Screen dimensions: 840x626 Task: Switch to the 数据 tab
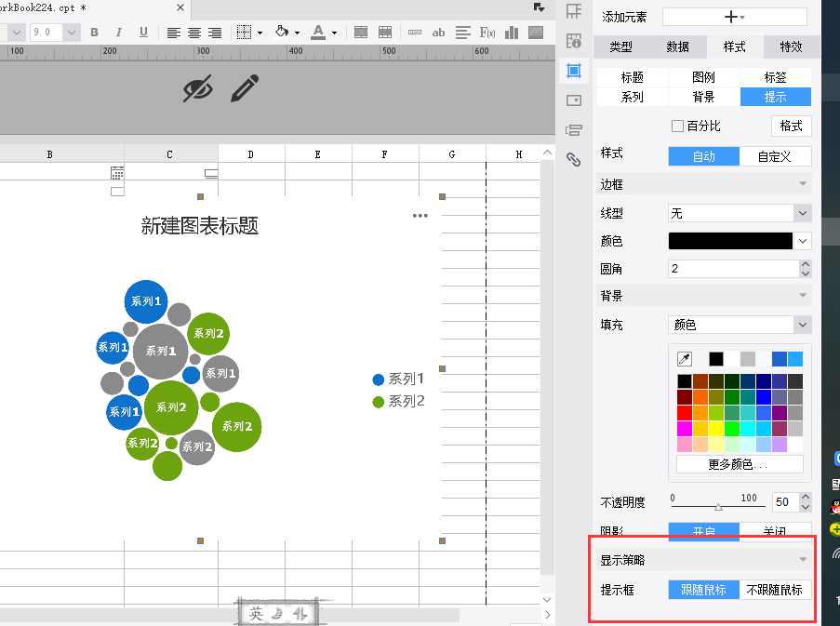677,47
